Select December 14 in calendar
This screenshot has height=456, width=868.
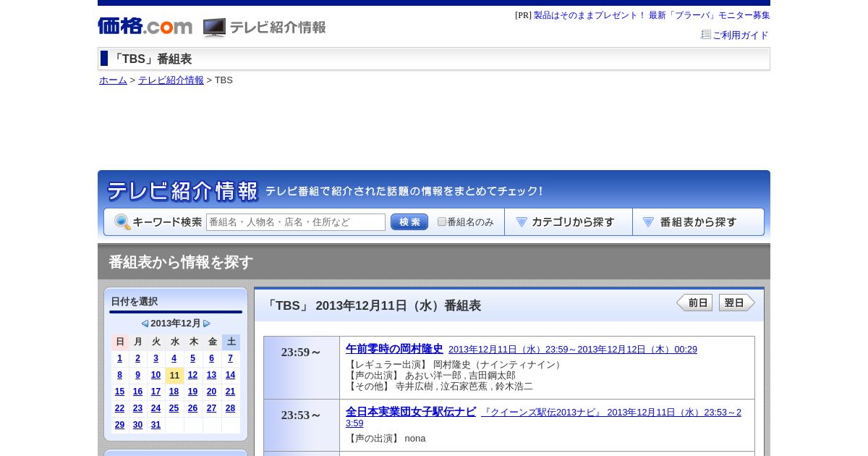(230, 375)
